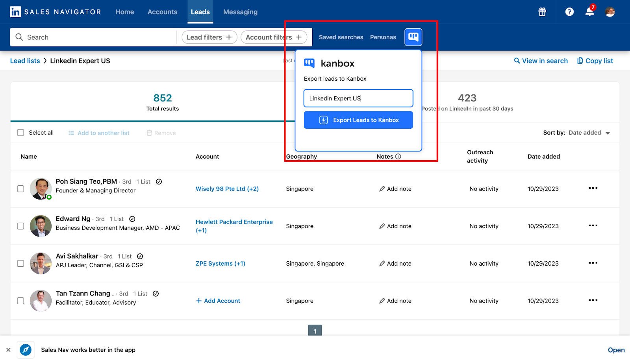Open more options for Edward Ng
The image size is (630, 364).
[x=593, y=225]
